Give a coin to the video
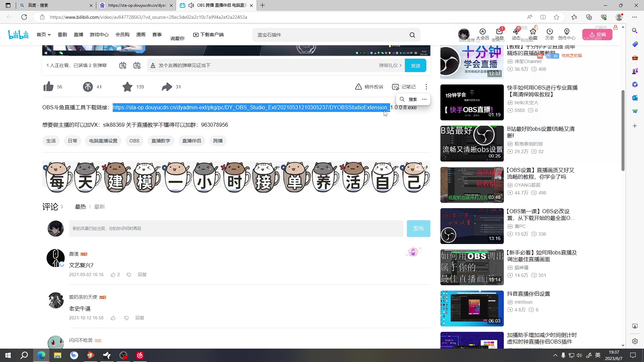This screenshot has height=362, width=644. tap(88, 87)
